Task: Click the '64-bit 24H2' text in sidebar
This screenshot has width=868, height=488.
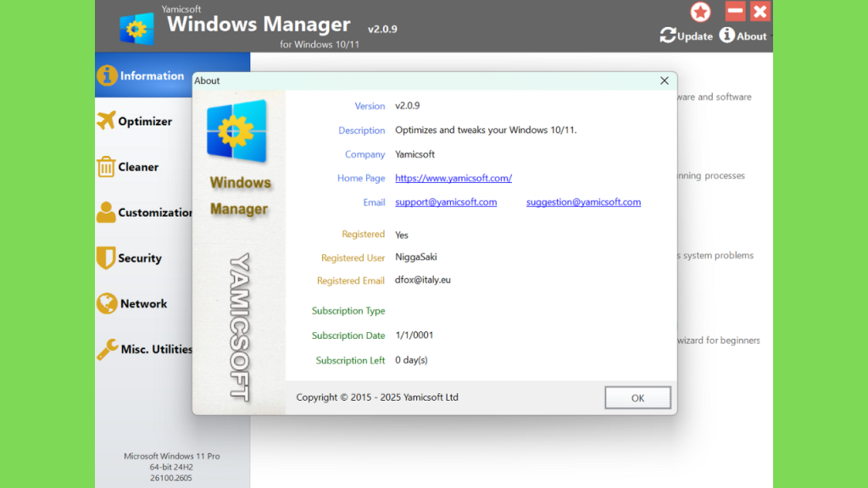Action: tap(171, 467)
